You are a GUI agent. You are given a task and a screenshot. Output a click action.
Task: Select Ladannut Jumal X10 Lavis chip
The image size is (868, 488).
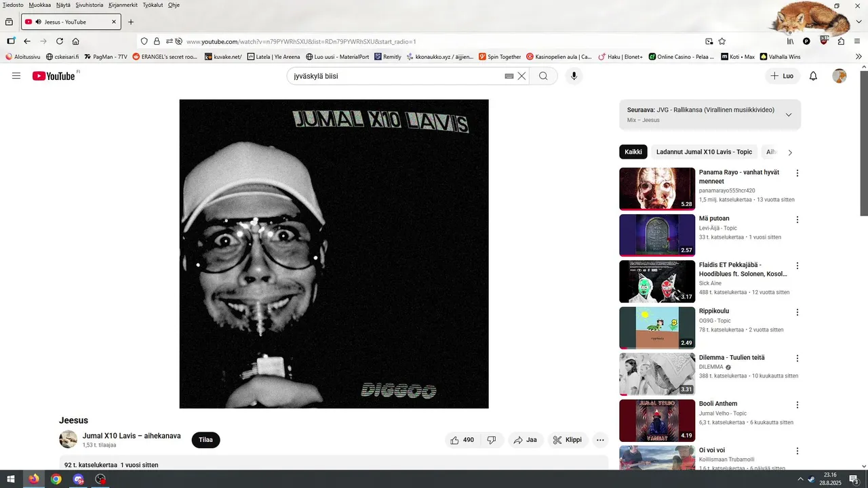coord(704,152)
